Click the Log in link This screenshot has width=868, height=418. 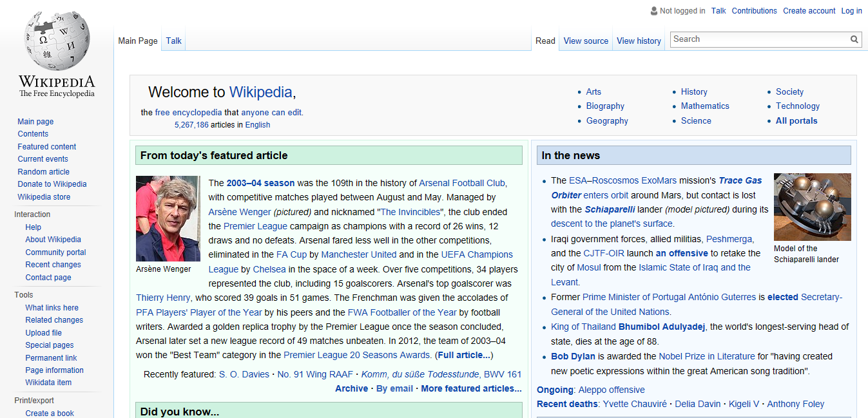pyautogui.click(x=851, y=11)
